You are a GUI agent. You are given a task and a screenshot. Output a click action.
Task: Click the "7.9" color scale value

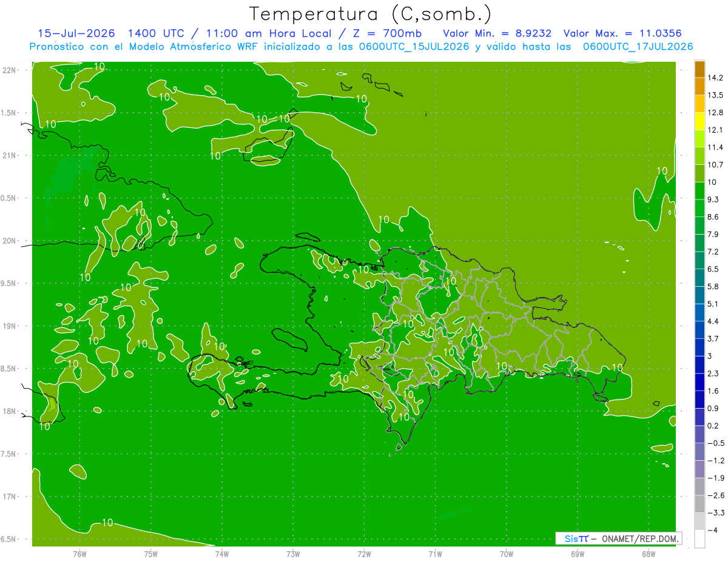(713, 235)
